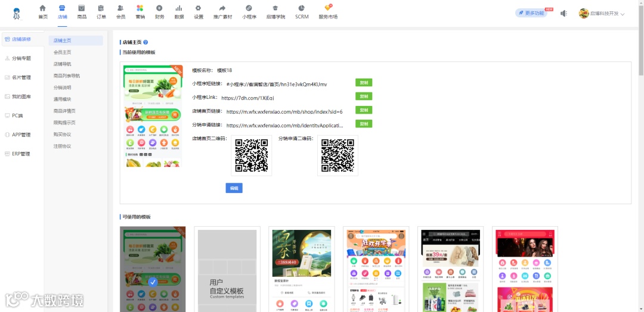Open the 数据 data chart icon

point(179,8)
